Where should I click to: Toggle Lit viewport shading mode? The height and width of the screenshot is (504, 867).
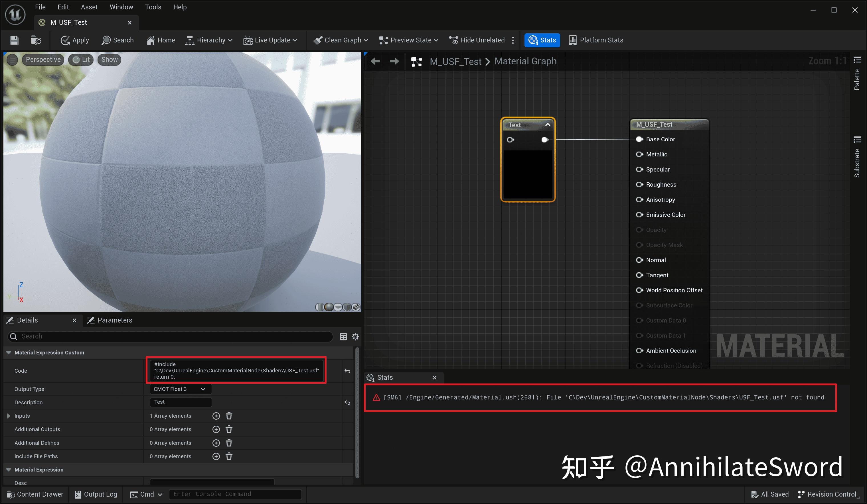point(80,60)
